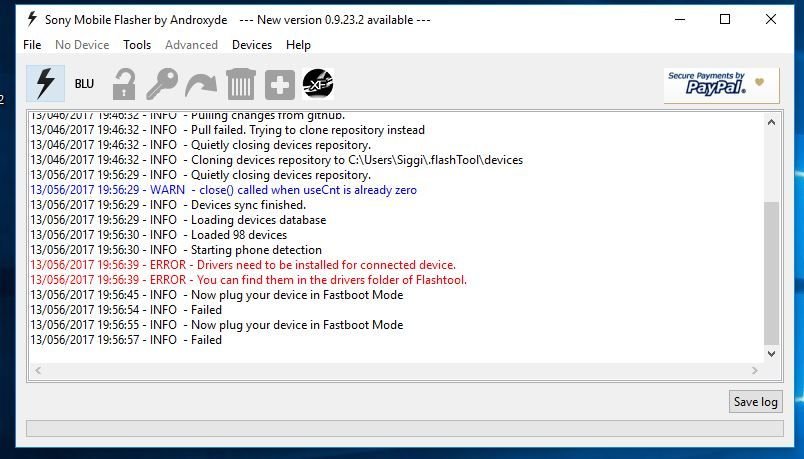Image resolution: width=804 pixels, height=459 pixels.
Task: Click the log's vertical scrollbar down arrow
Action: [x=771, y=354]
